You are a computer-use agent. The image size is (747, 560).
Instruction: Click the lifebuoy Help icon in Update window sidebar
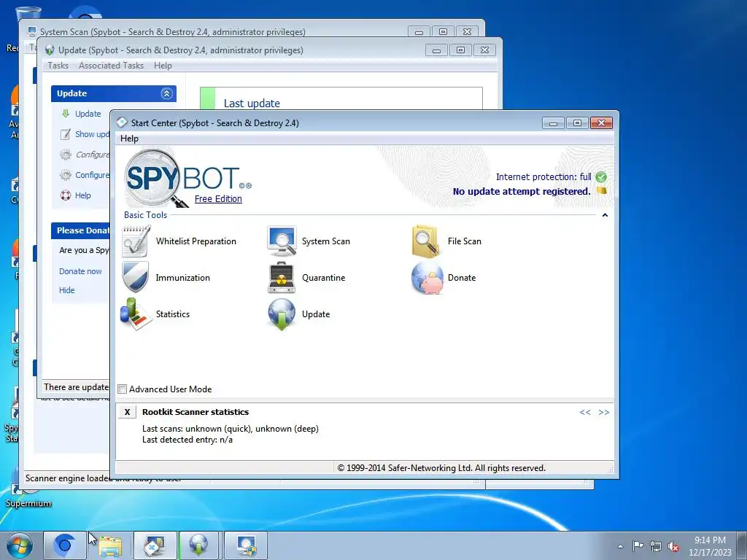(65, 195)
